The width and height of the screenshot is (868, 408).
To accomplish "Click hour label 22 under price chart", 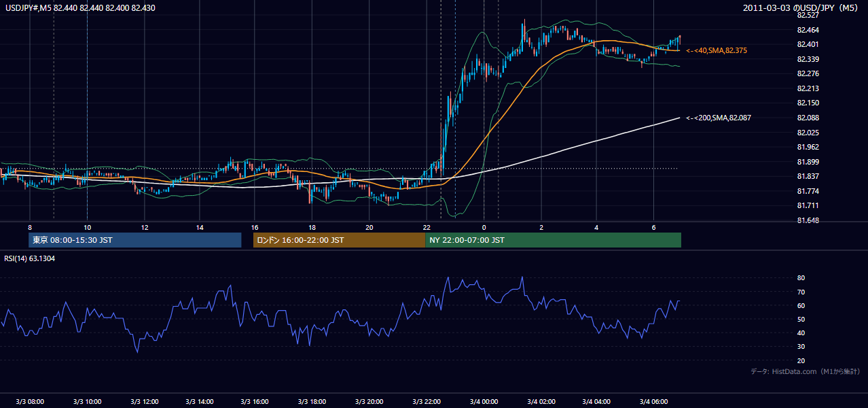I will [426, 227].
